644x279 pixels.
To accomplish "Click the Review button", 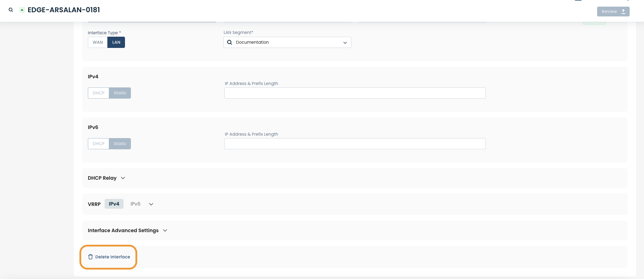I will click(x=613, y=12).
